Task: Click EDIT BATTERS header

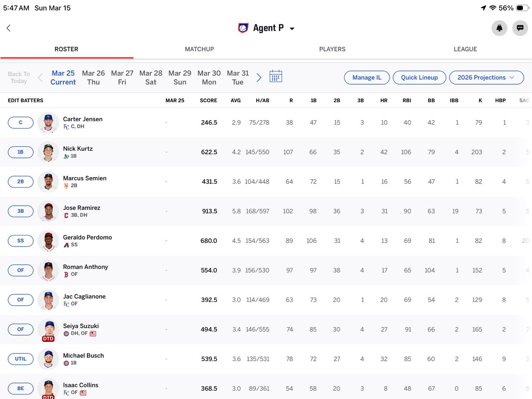Action: [x=26, y=101]
